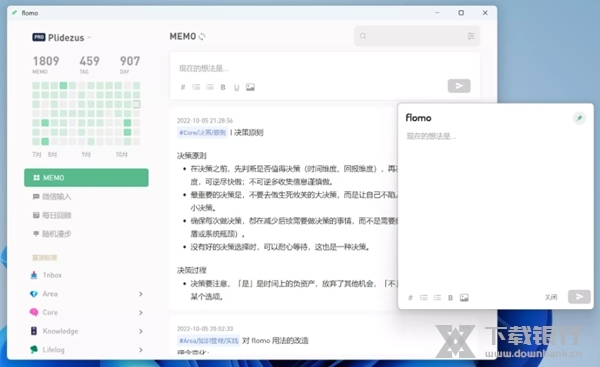Click timestamp 2022-10-05 20:52:33
The height and width of the screenshot is (367, 600).
(205, 328)
